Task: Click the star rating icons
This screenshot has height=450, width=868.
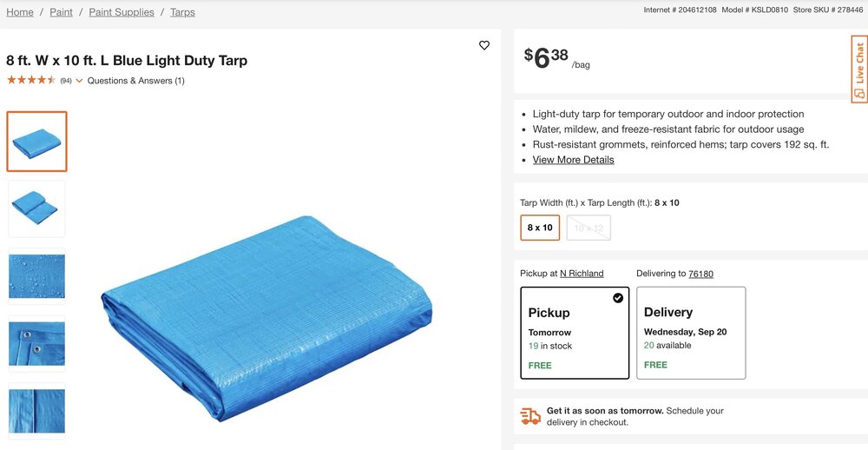Action: pos(31,81)
